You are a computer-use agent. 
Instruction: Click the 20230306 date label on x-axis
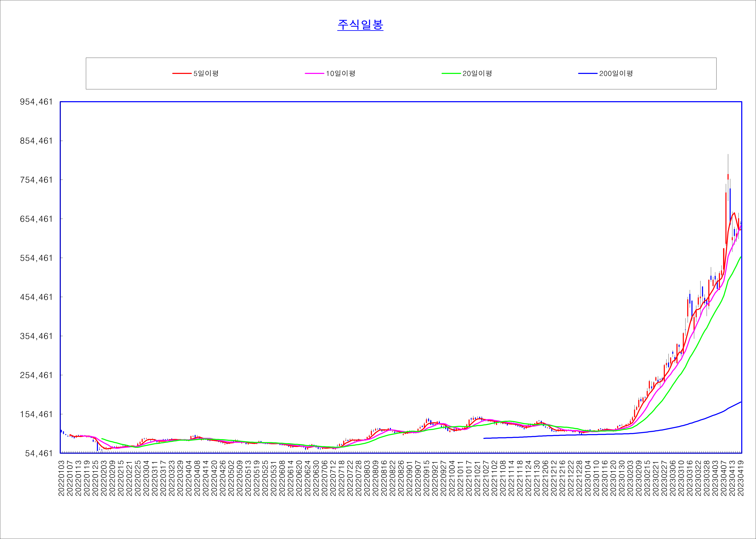coord(673,478)
